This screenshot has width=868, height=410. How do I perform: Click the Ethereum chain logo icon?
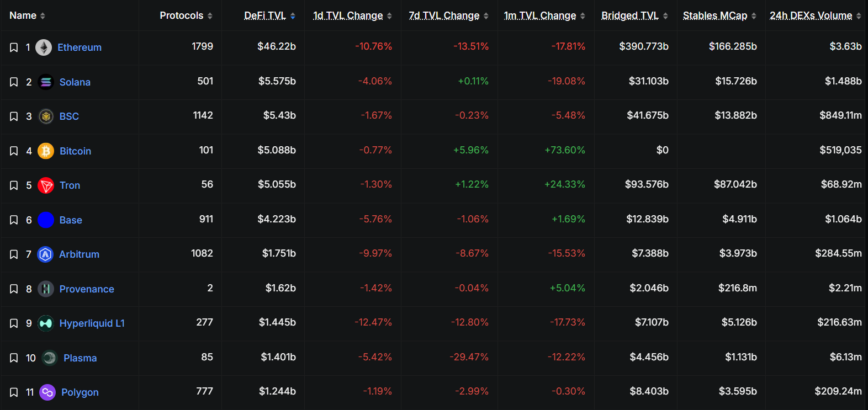click(x=44, y=47)
